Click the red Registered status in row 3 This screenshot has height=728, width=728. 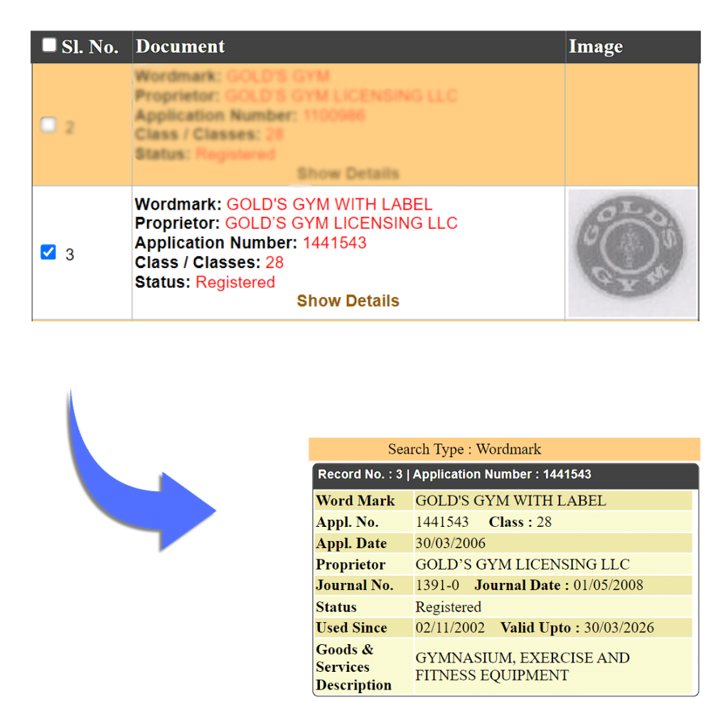click(x=235, y=282)
